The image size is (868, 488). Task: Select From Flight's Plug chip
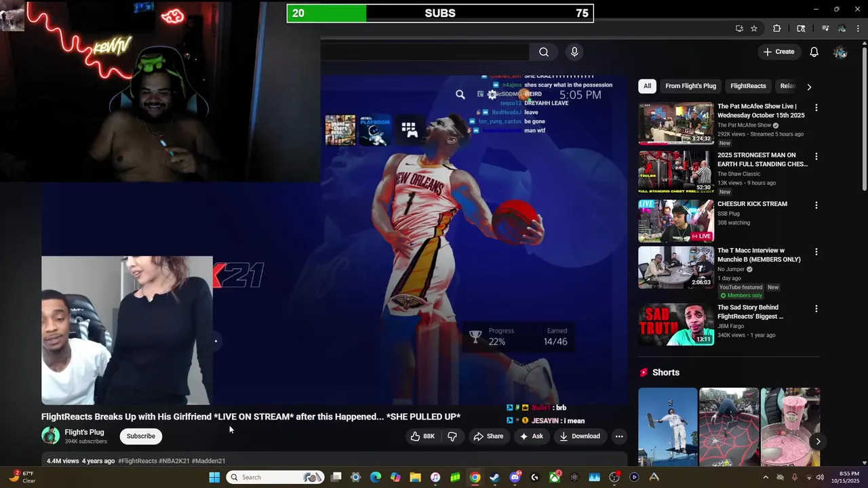tap(690, 86)
